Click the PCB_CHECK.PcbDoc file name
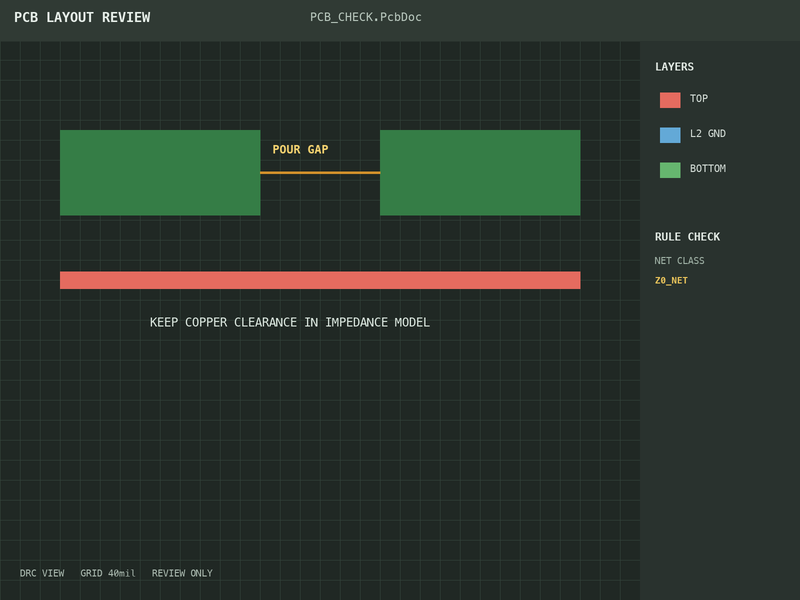 365,17
